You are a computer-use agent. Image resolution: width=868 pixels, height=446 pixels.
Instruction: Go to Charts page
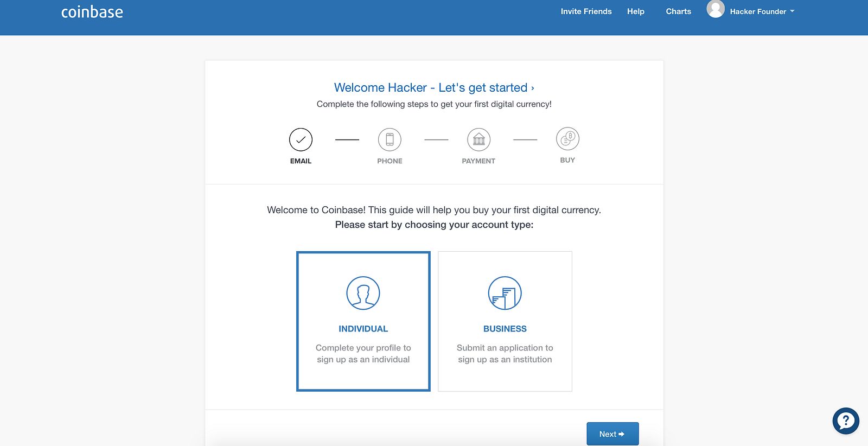(x=679, y=11)
